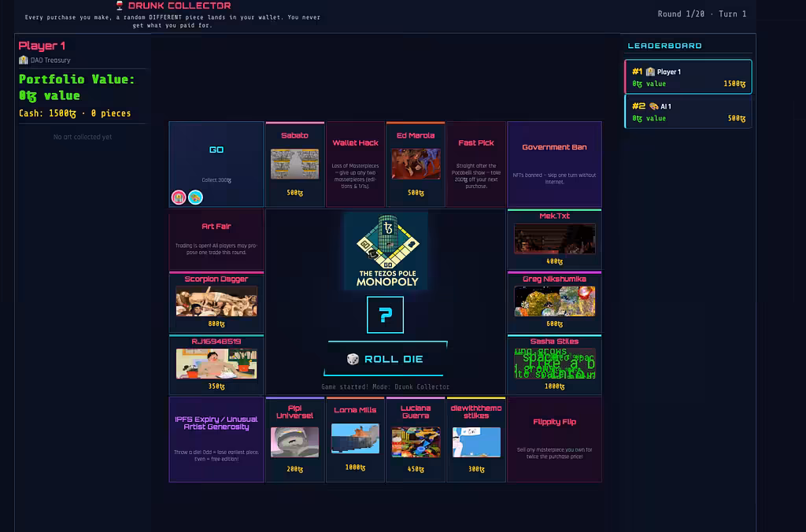Open the Lorna Mills artwork thumbnail
The width and height of the screenshot is (806, 532).
[x=355, y=438]
